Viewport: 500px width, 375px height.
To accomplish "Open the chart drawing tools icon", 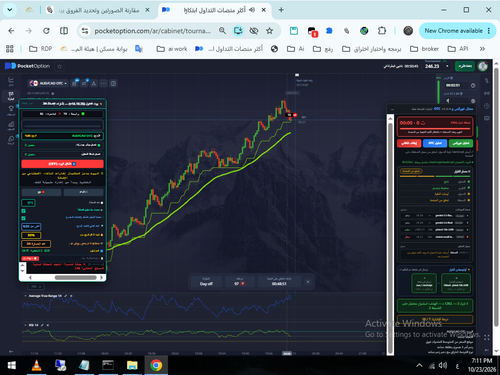I will coord(94,83).
